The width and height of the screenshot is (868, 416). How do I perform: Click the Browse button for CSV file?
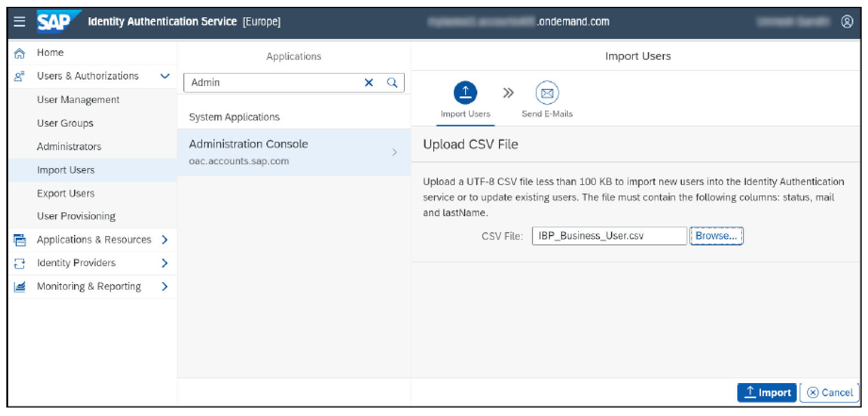tap(715, 236)
